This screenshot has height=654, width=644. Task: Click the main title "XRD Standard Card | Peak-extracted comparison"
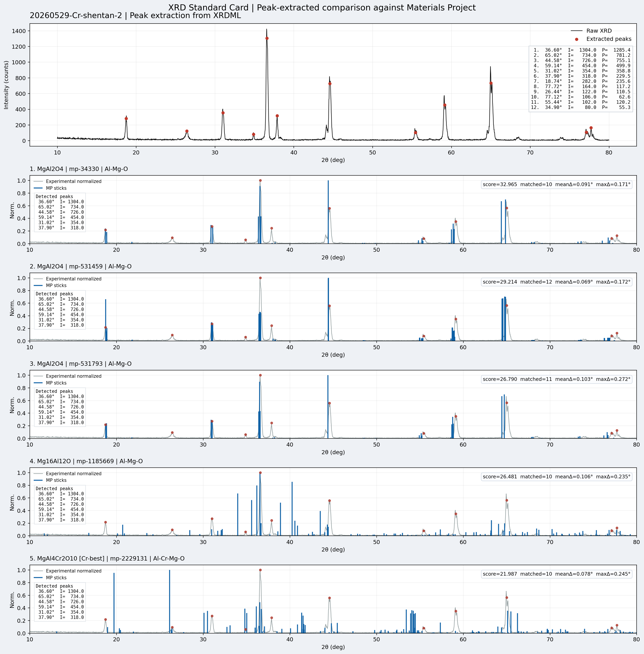322,7
